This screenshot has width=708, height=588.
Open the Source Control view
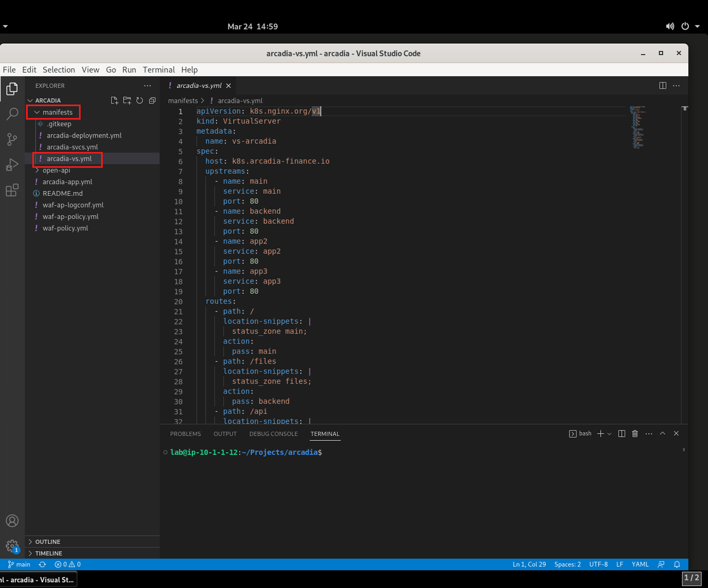(12, 139)
